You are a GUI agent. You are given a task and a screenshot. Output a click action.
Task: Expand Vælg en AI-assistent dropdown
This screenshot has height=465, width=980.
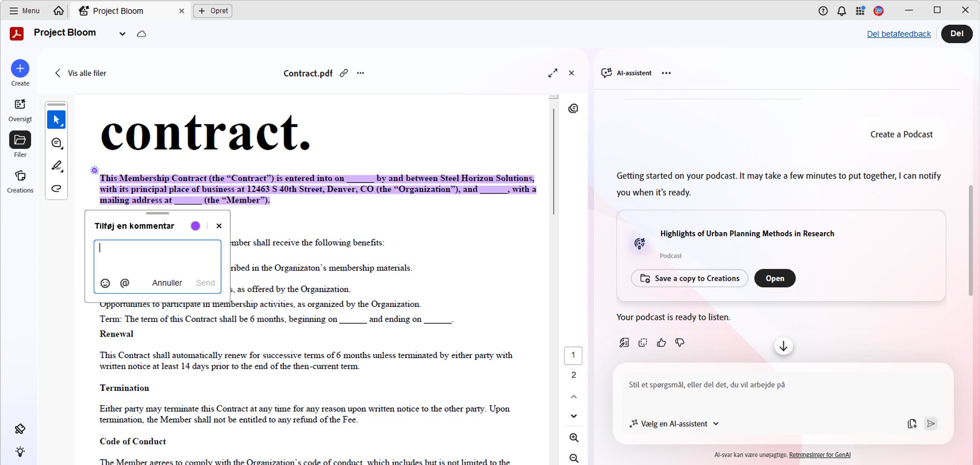pos(674,424)
